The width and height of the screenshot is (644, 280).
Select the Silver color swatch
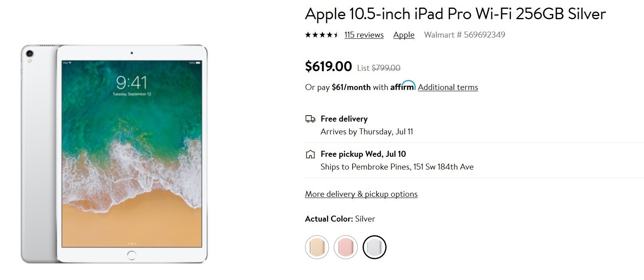pos(374,247)
